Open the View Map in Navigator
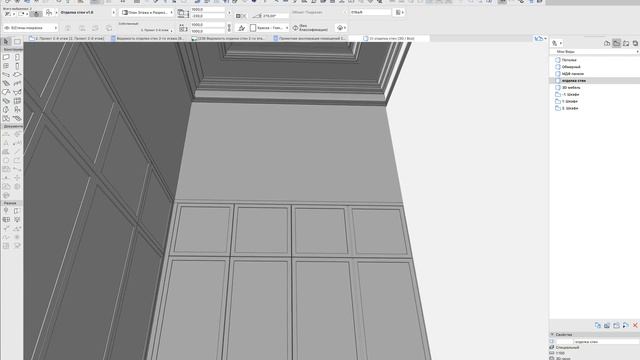The height and width of the screenshot is (360, 640). point(616,43)
